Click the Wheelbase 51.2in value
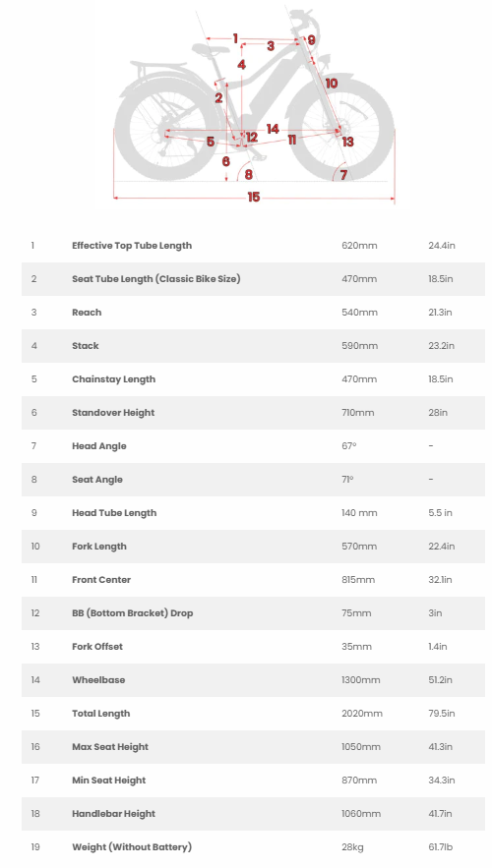This screenshot has height=868, width=492. coord(440,680)
